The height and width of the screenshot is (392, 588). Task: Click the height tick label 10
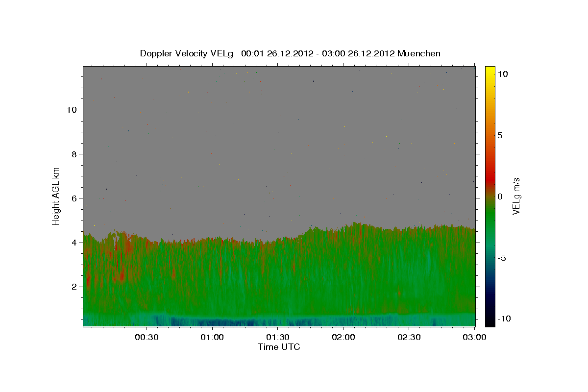[x=71, y=110]
